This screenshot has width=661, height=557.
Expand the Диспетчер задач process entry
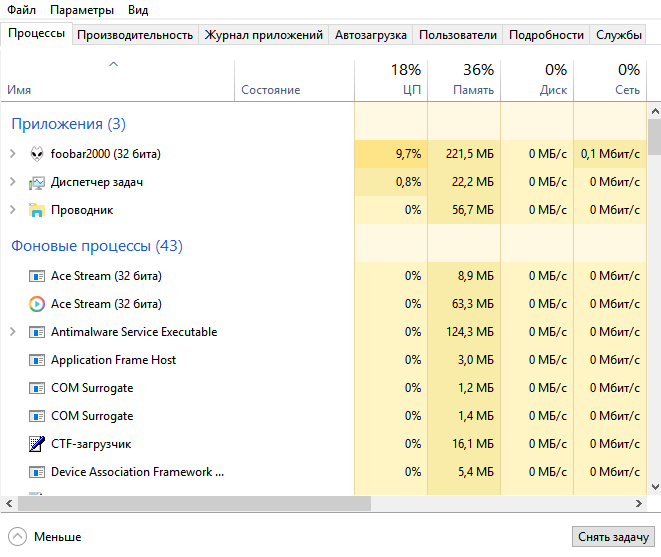click(x=12, y=182)
